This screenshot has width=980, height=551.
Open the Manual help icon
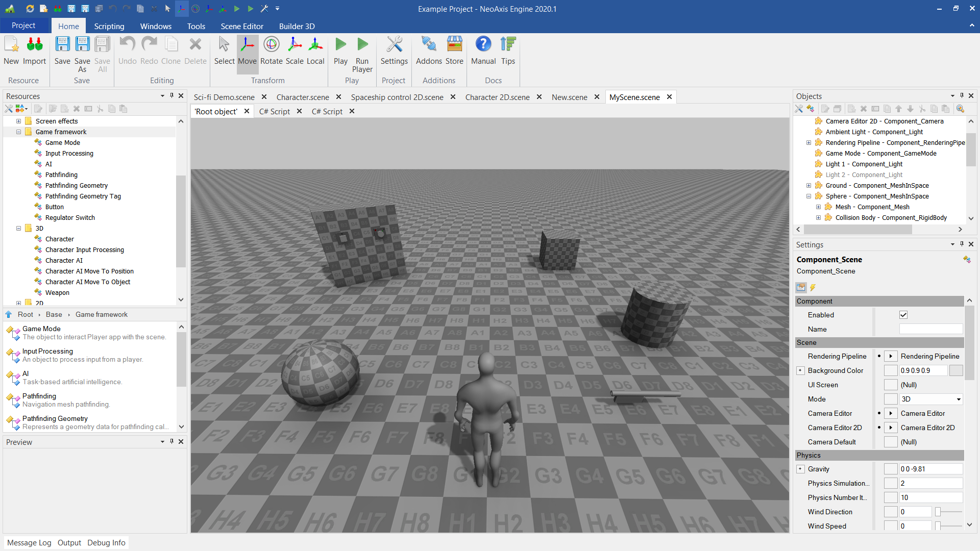[x=483, y=45]
